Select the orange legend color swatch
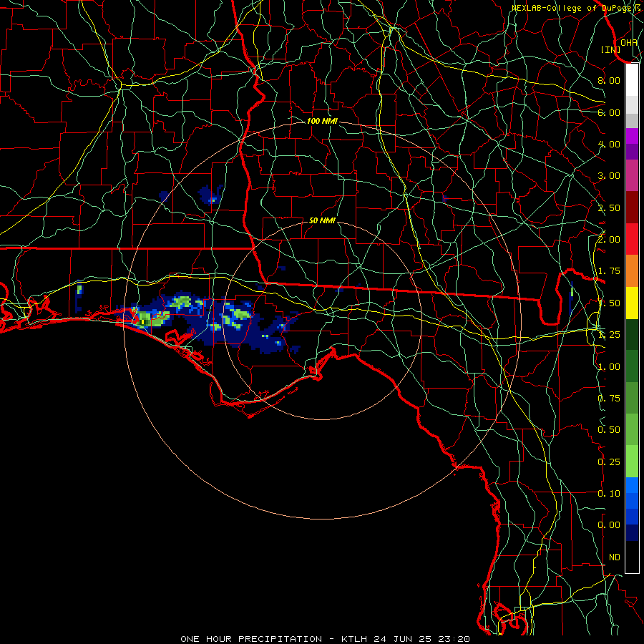Image resolution: width=644 pixels, height=644 pixels. point(632,271)
